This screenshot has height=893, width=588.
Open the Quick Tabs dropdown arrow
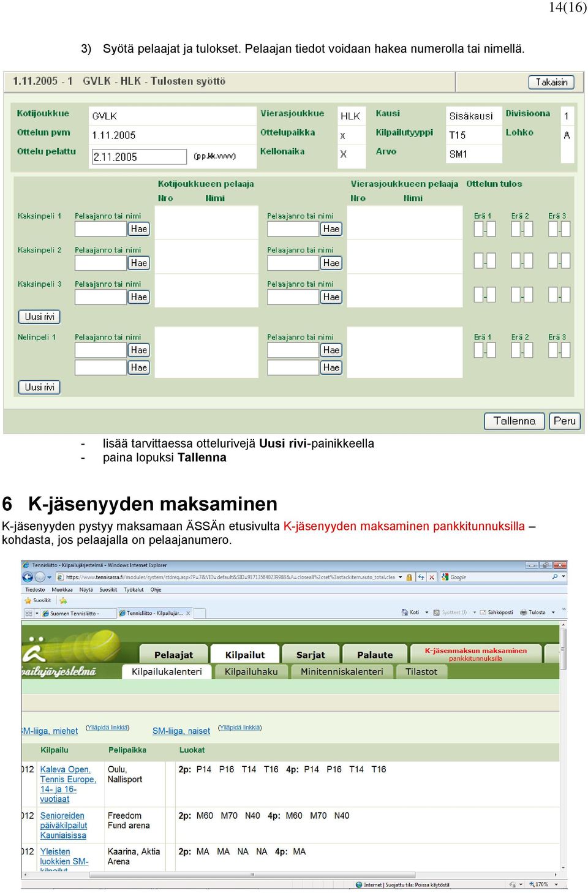pos(37,613)
